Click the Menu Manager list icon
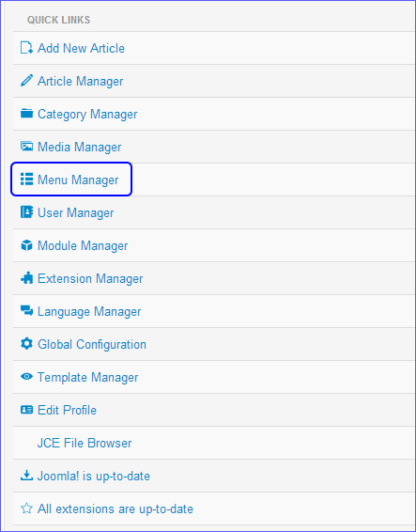 point(26,180)
